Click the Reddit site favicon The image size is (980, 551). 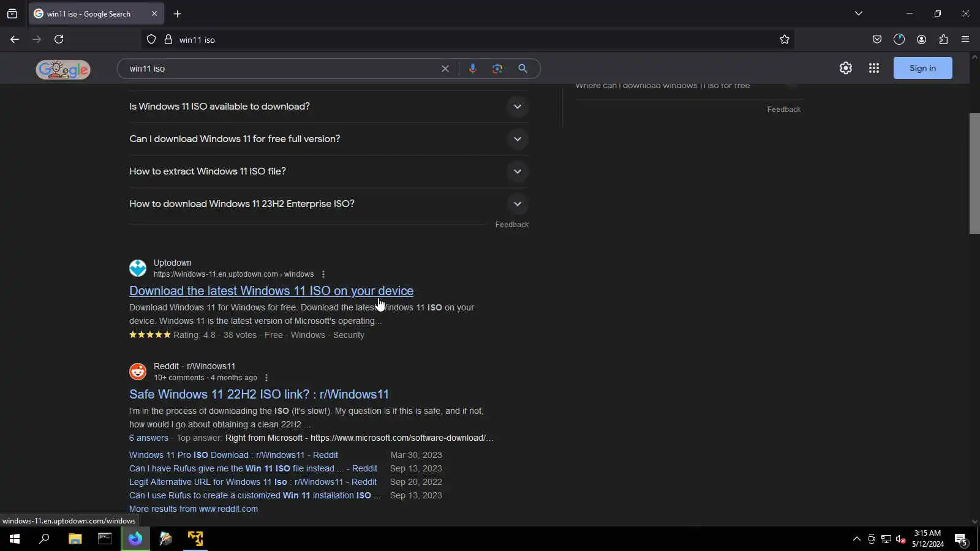click(138, 372)
